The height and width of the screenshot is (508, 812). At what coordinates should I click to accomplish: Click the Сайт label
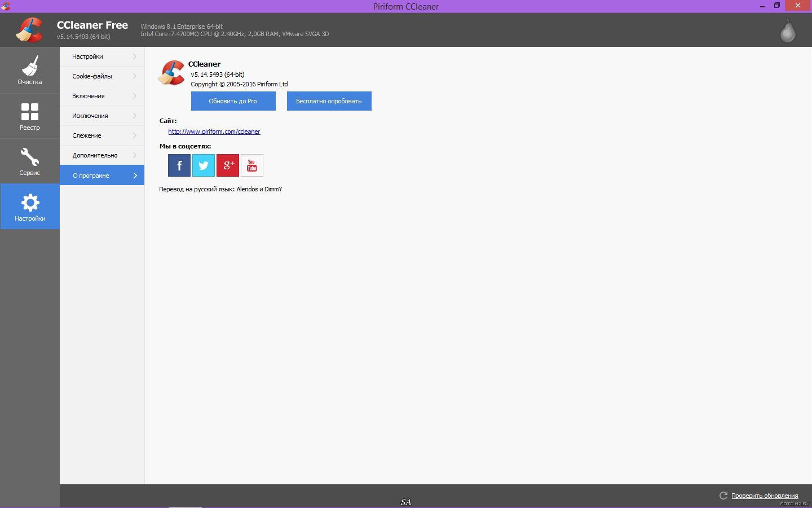pos(168,121)
